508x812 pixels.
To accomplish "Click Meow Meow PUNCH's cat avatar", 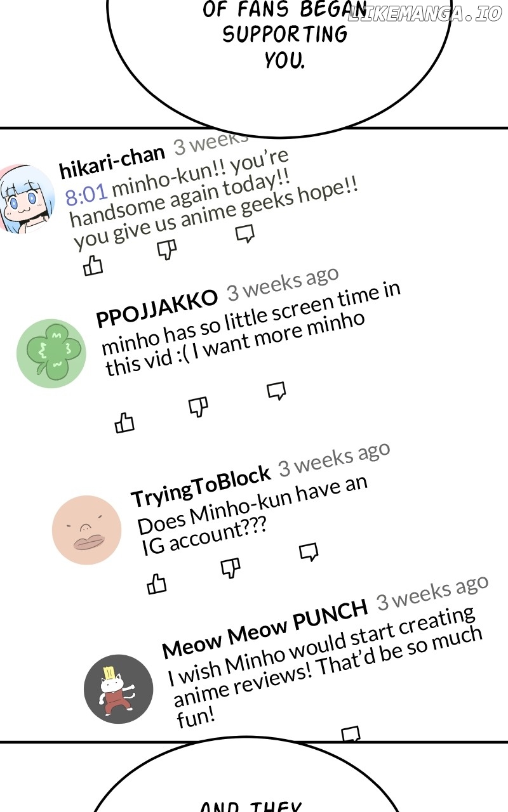I will pos(118,688).
